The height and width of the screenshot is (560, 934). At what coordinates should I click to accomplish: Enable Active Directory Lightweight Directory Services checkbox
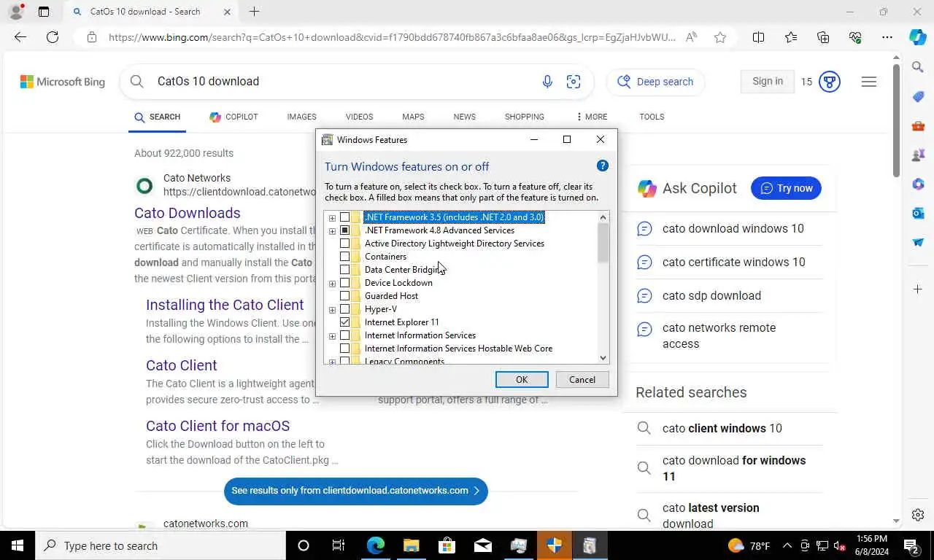[344, 244]
